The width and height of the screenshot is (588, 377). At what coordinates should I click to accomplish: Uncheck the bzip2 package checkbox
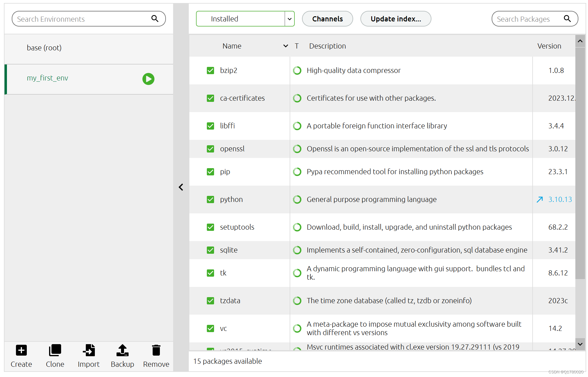pyautogui.click(x=210, y=71)
